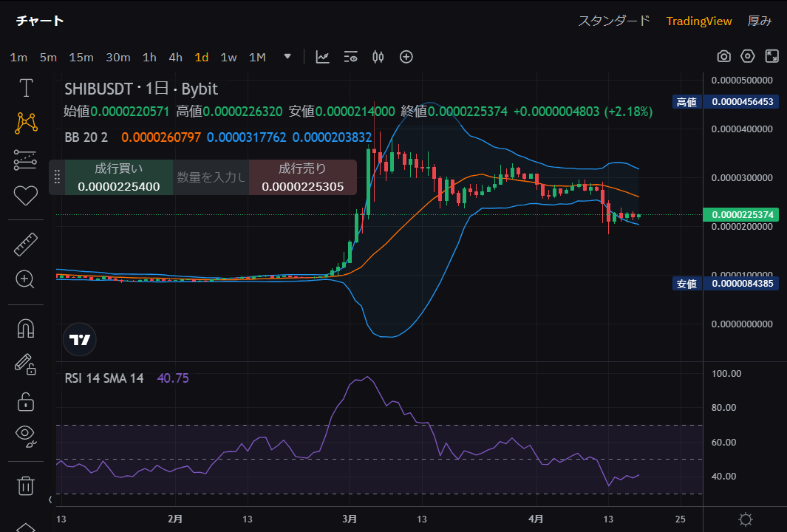787x532 pixels.
Task: Toggle lock all drawings padlock
Action: 26,401
